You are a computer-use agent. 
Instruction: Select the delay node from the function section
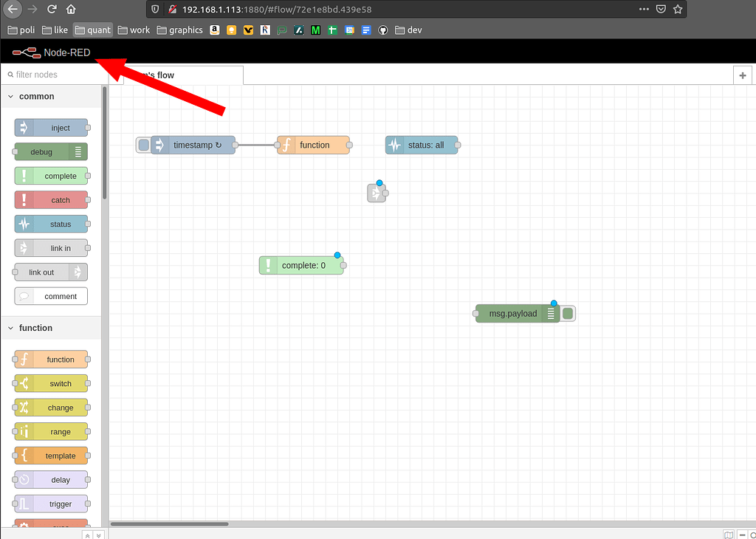pos(51,479)
